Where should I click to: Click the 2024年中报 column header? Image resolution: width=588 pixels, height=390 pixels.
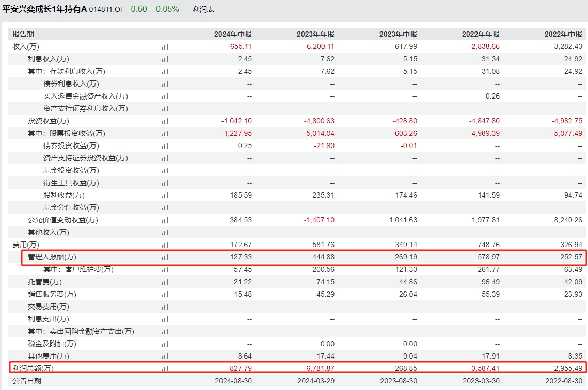pyautogui.click(x=233, y=34)
